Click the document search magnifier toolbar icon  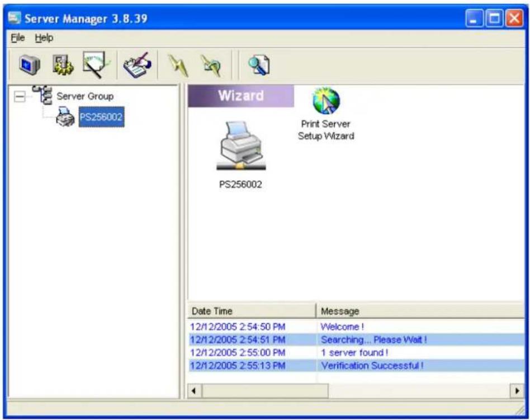point(259,65)
